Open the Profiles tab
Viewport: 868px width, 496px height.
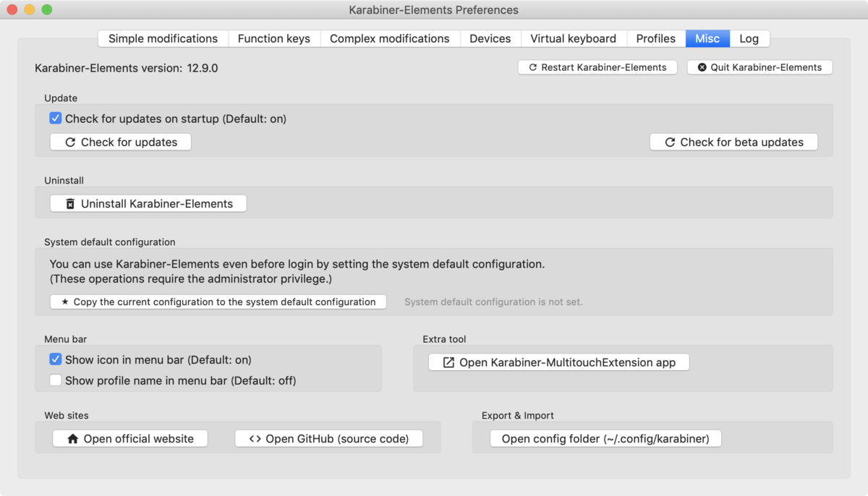click(x=655, y=38)
